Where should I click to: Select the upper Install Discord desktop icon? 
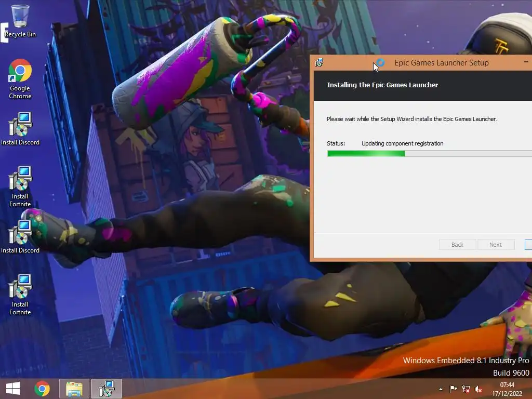point(20,129)
